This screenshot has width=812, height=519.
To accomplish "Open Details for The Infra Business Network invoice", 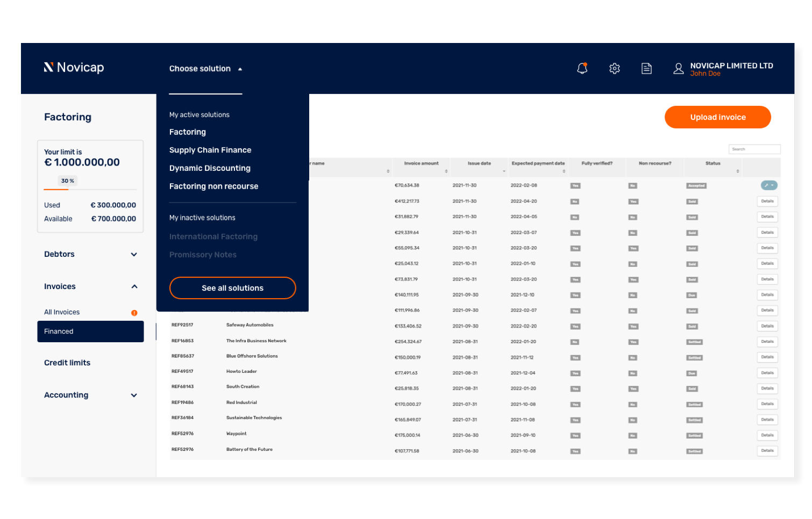I will pos(767,342).
